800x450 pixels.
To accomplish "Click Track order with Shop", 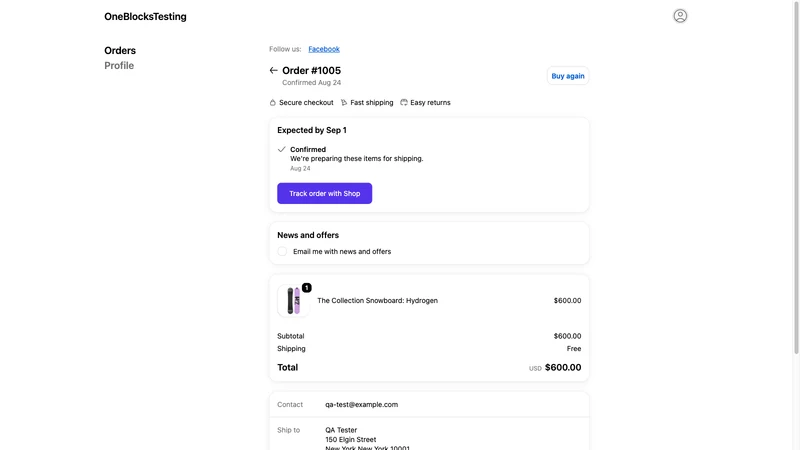I will coord(324,193).
